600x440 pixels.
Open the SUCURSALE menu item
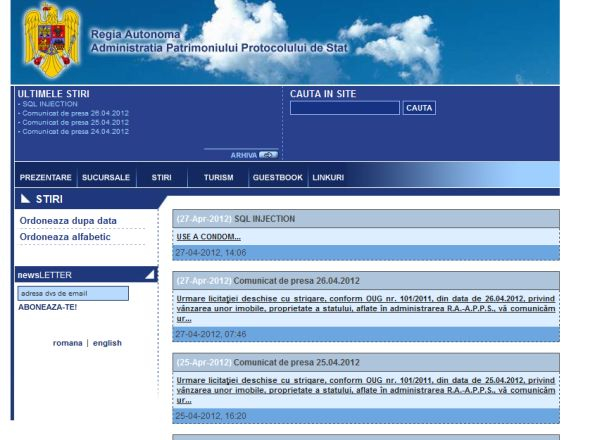pyautogui.click(x=106, y=178)
